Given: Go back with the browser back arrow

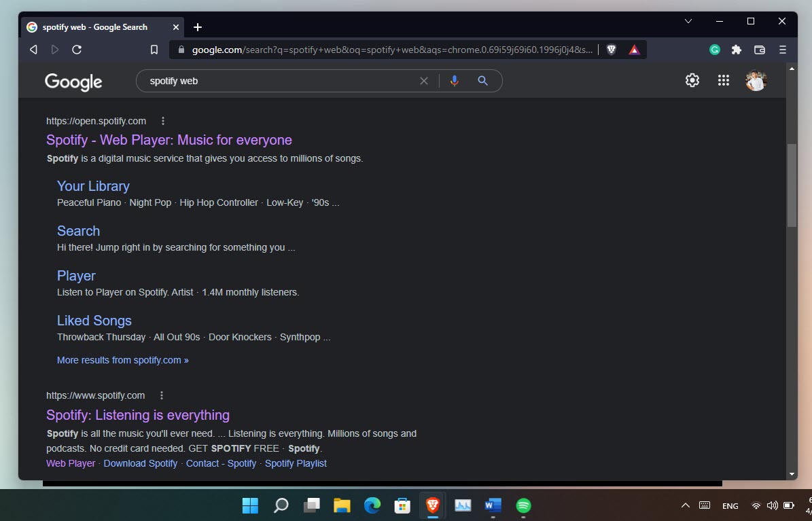Looking at the screenshot, I should (34, 50).
